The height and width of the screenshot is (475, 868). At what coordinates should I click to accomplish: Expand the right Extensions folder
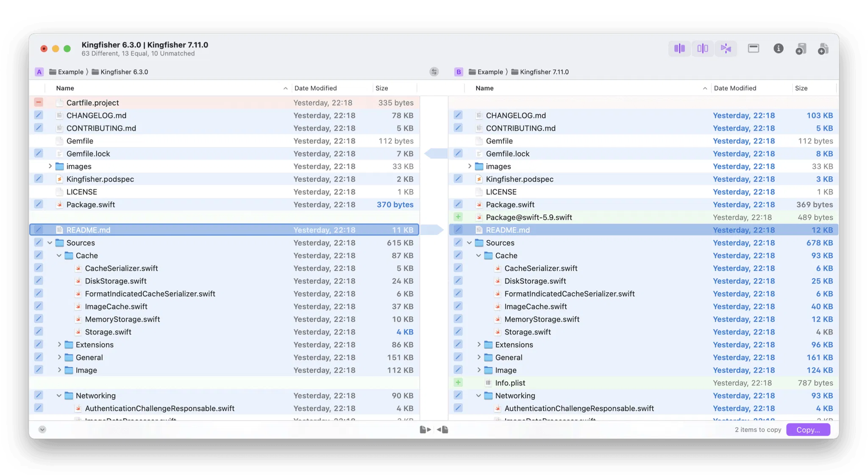coord(479,344)
